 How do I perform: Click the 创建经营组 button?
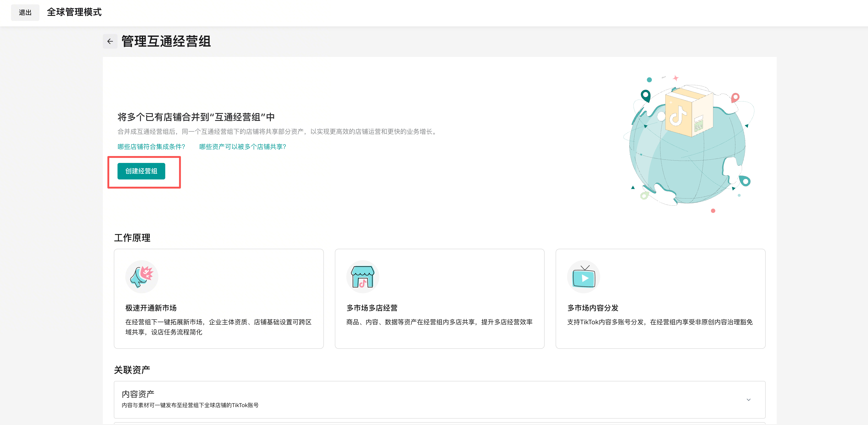[x=141, y=171]
